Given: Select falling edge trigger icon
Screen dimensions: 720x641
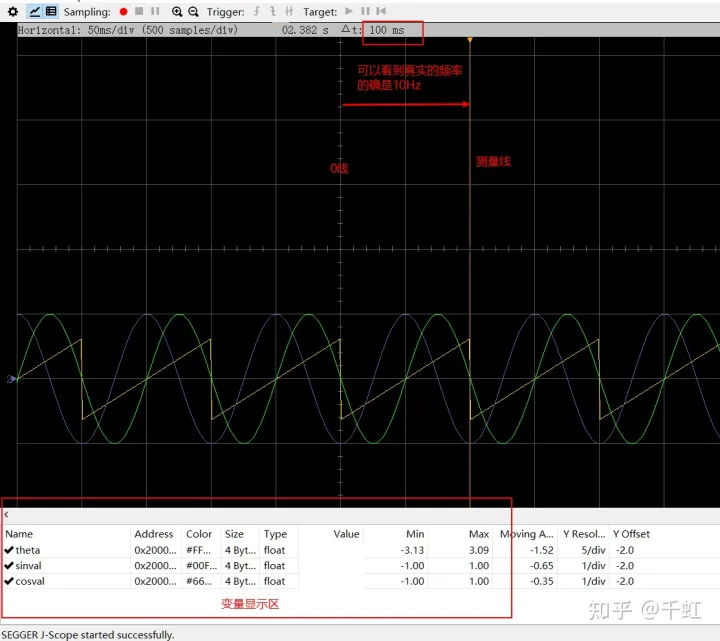Looking at the screenshot, I should click(273, 11).
